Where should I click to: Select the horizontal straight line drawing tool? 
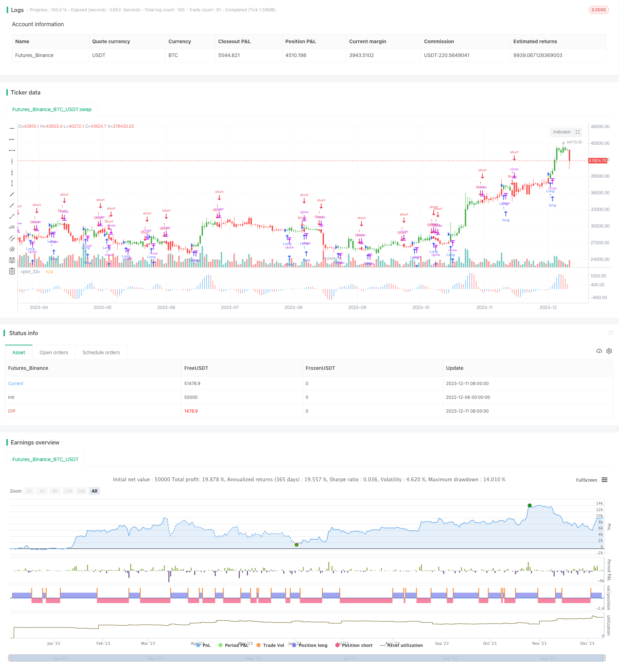point(12,128)
